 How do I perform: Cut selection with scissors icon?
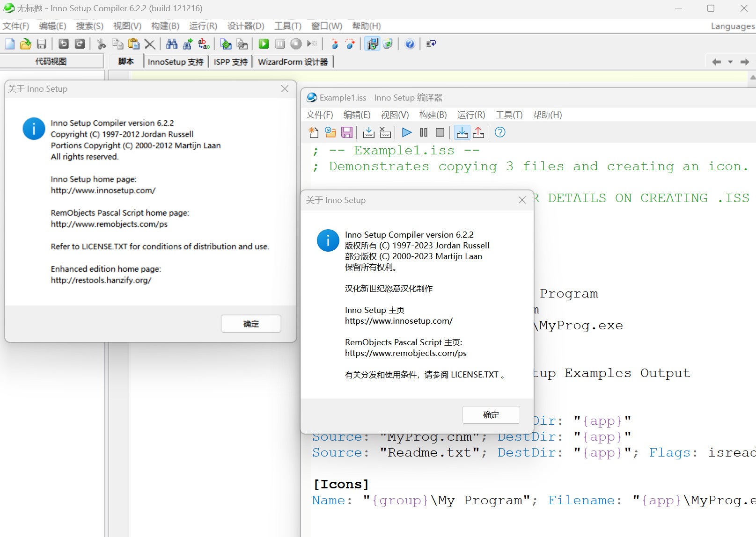tap(102, 44)
